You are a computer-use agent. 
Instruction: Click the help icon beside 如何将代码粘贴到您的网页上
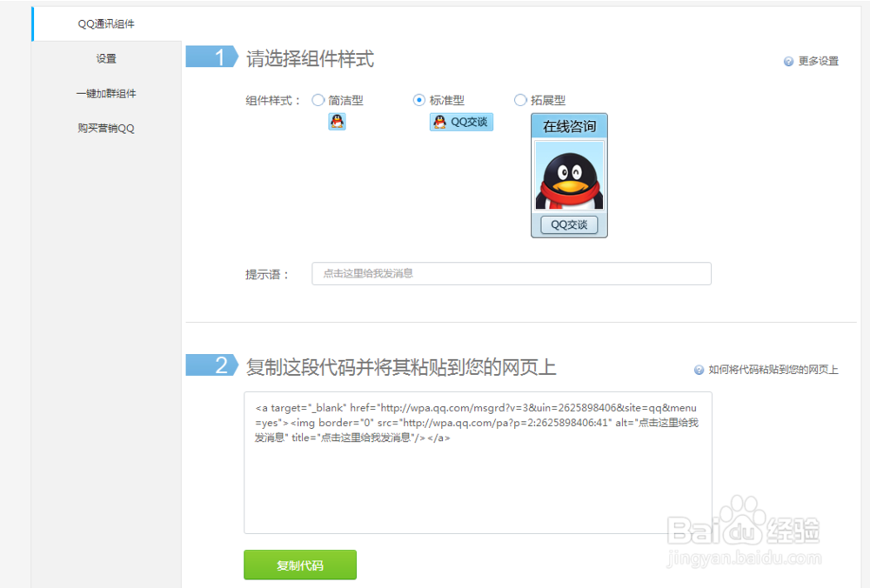coord(699,370)
